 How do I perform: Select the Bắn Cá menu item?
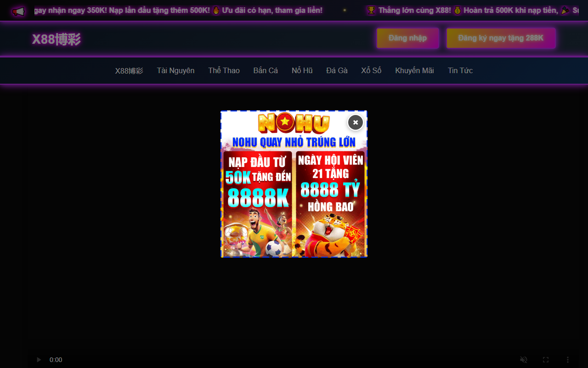click(266, 70)
